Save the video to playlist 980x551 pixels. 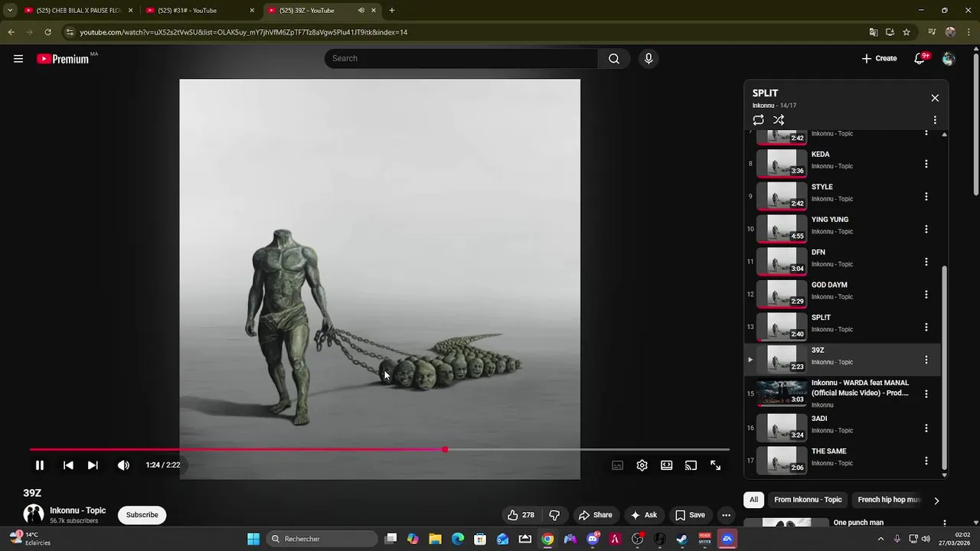[x=690, y=515]
